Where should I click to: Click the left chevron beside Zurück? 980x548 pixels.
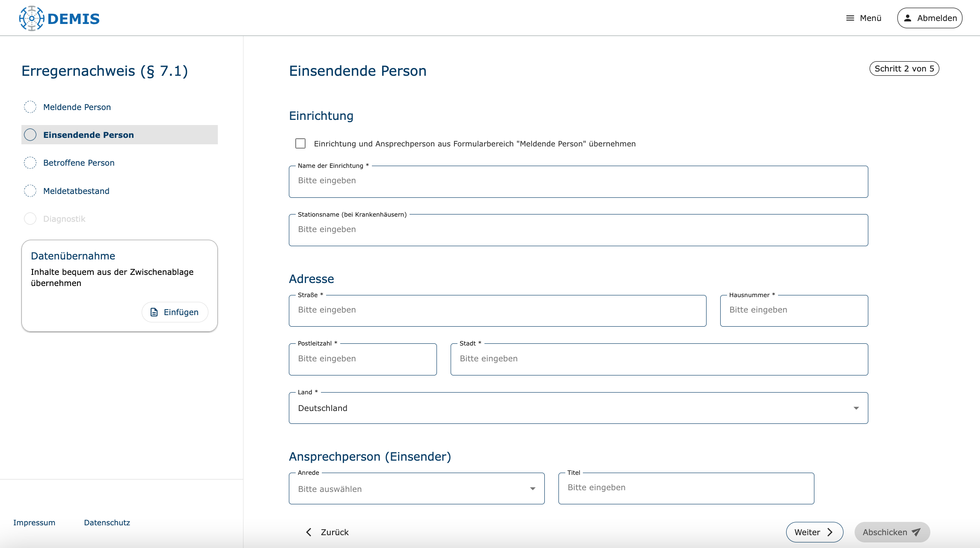pyautogui.click(x=309, y=532)
